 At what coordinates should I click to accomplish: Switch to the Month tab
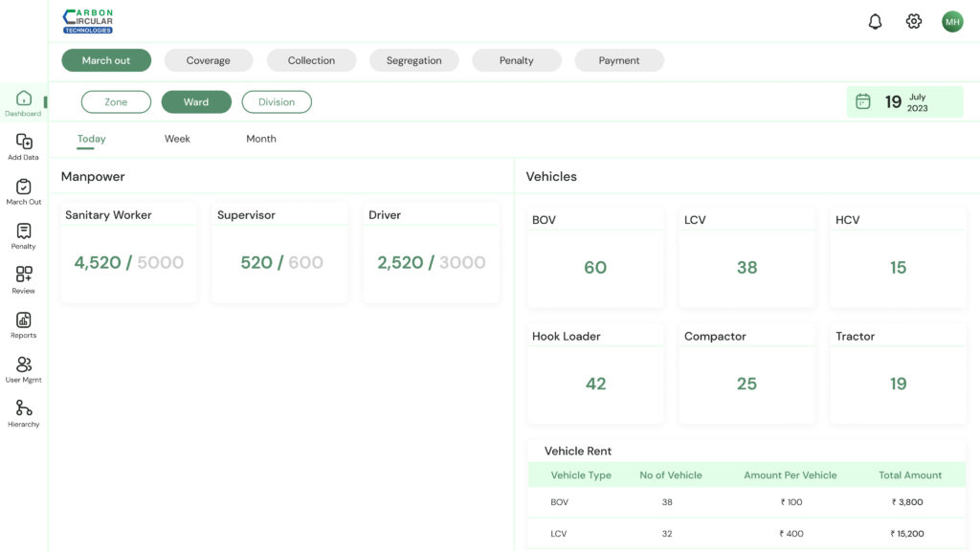pyautogui.click(x=261, y=139)
